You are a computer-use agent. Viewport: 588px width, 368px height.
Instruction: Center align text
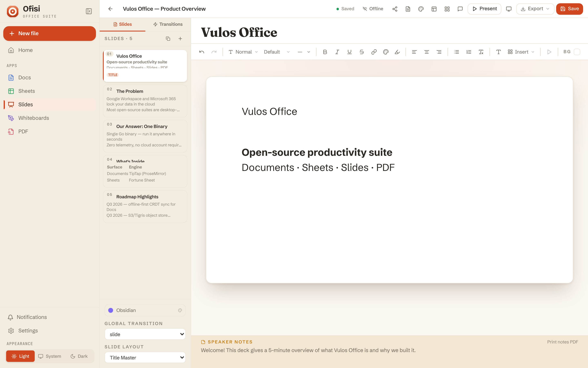pos(427,52)
